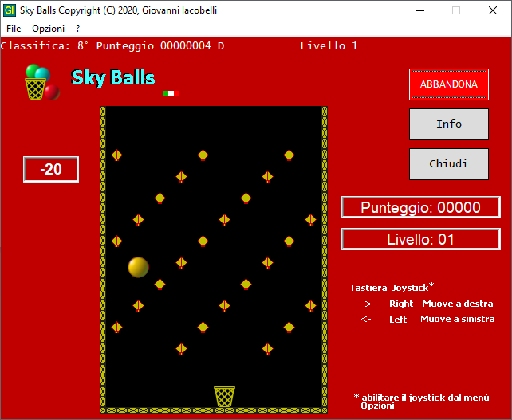Viewport: 512px width, 420px height.
Task: Click the Livello: 01 level panel
Action: [420, 239]
